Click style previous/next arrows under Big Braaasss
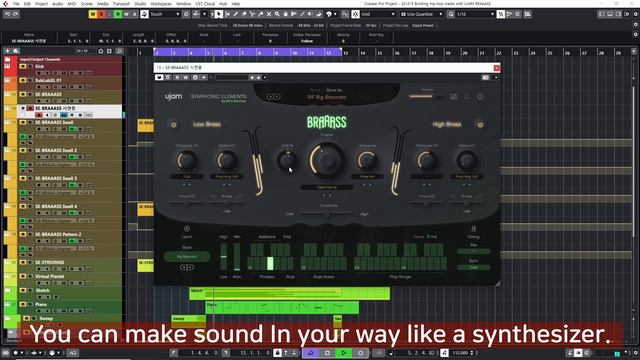Viewport: 640px width, 360px height. (x=187, y=267)
